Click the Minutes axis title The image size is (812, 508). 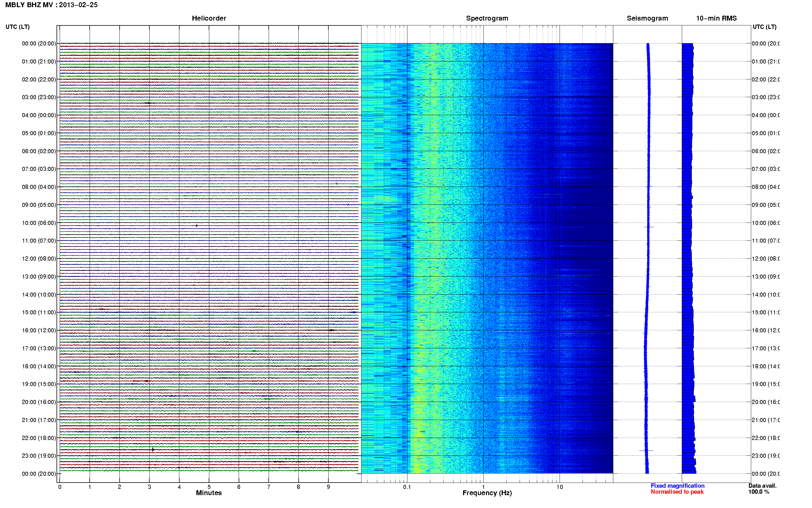pyautogui.click(x=209, y=493)
